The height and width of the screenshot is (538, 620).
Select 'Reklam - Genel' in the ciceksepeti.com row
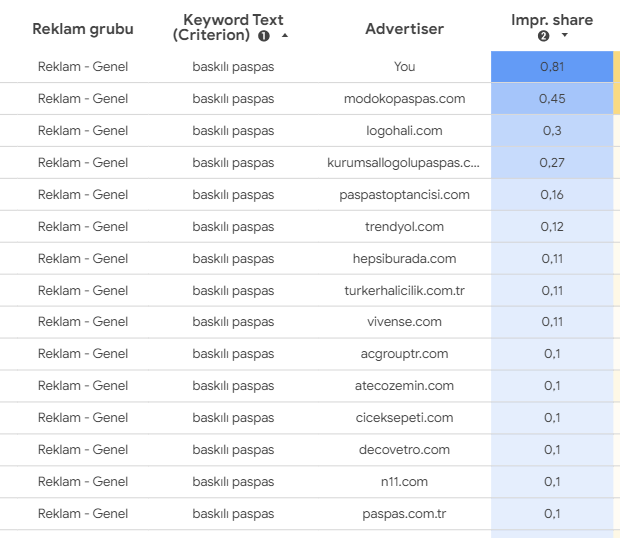pyautogui.click(x=83, y=417)
